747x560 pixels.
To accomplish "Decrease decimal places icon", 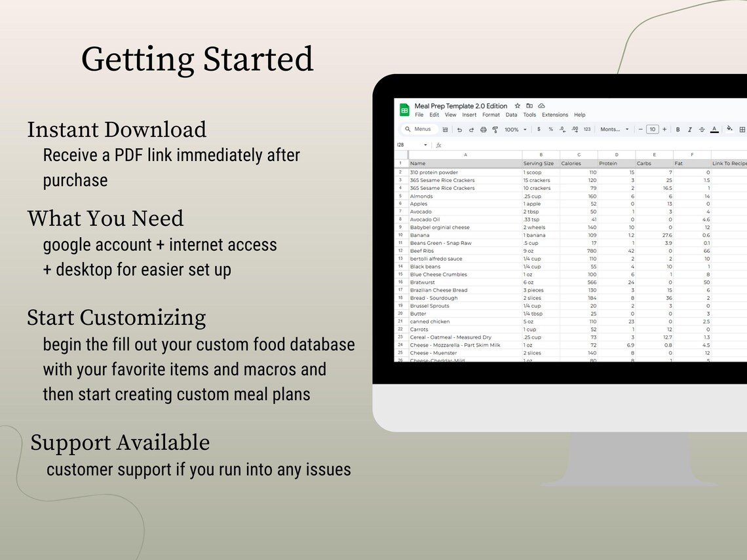I will (x=561, y=129).
